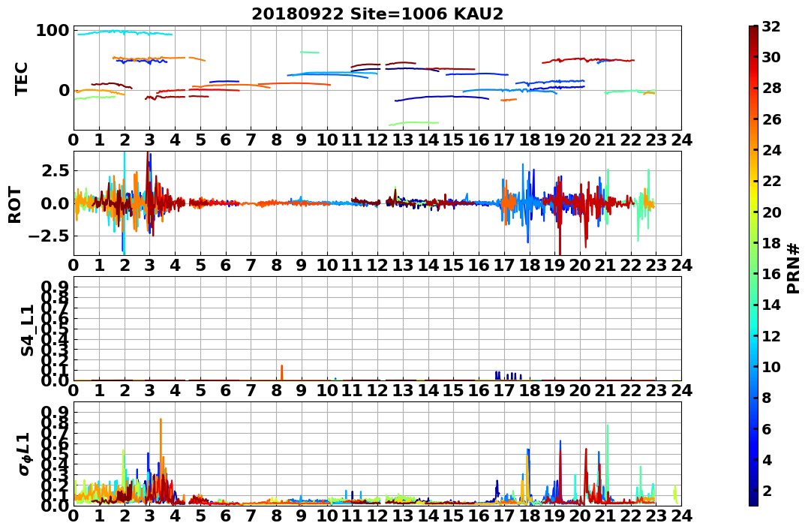Click the '2.5' tick on ROT y-axis
The image size is (808, 532).
(x=55, y=170)
